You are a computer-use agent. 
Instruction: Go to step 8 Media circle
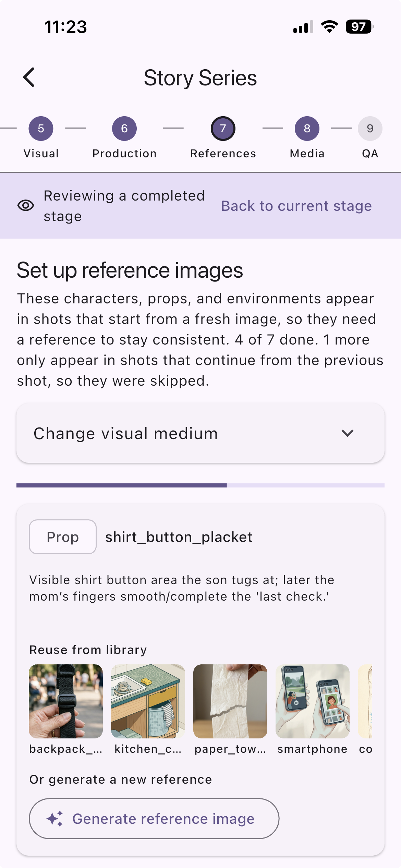pyautogui.click(x=307, y=129)
